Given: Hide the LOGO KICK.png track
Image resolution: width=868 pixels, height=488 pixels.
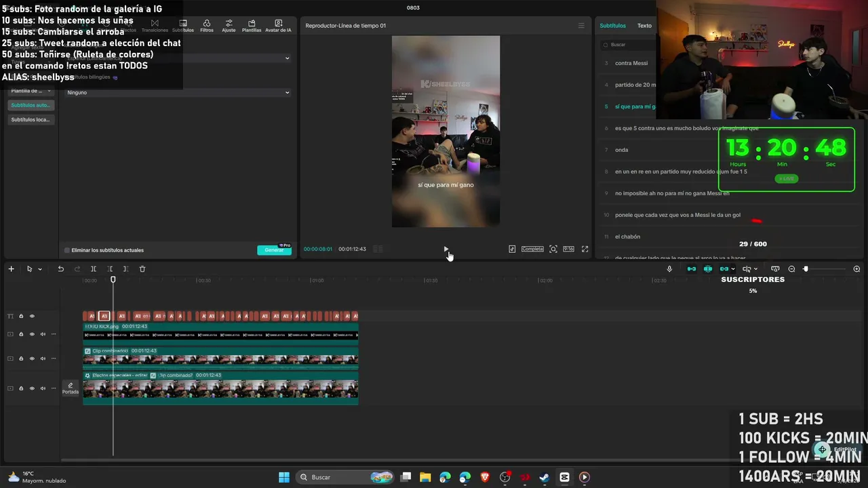Looking at the screenshot, I should (32, 334).
